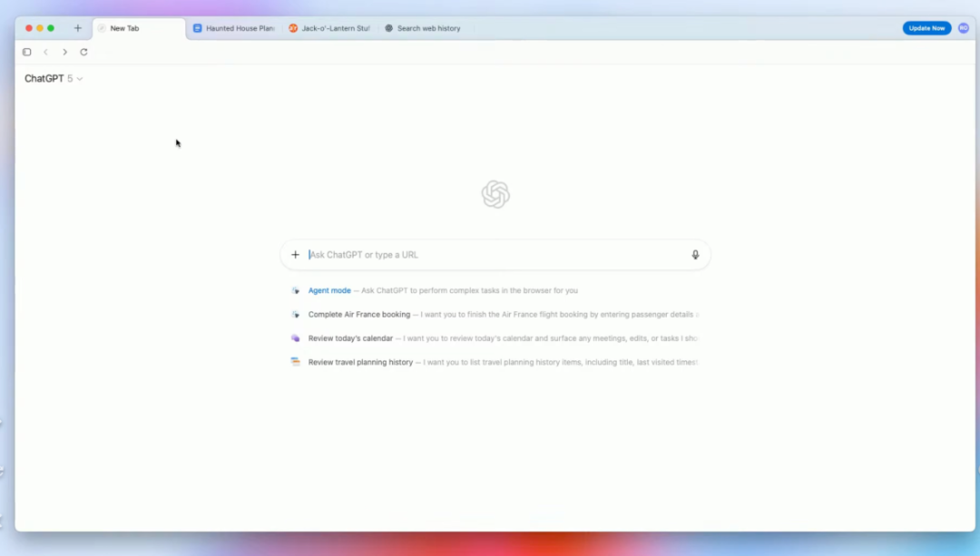
Task: Switch to the Haunted House Plan tab
Action: click(234, 28)
